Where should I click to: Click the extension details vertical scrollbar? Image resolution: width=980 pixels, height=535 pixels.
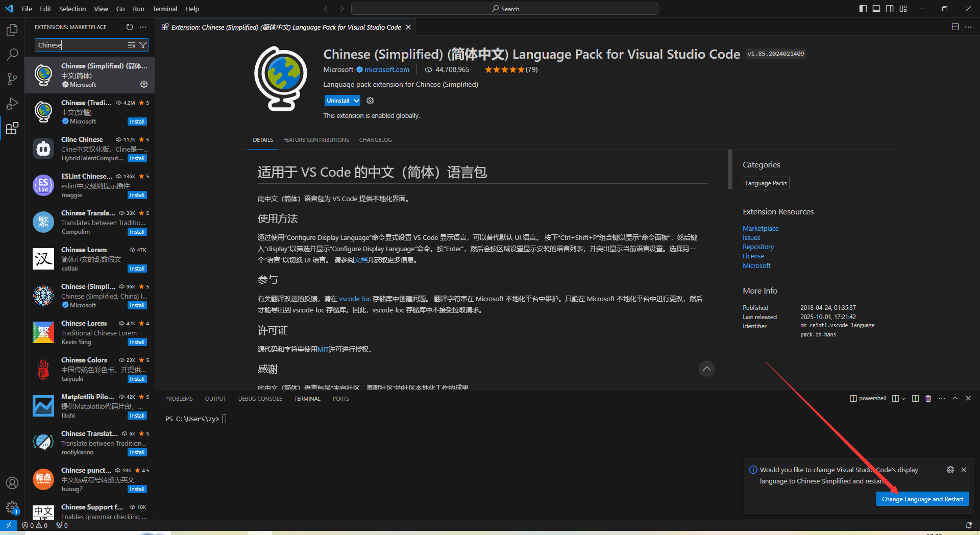click(x=730, y=169)
